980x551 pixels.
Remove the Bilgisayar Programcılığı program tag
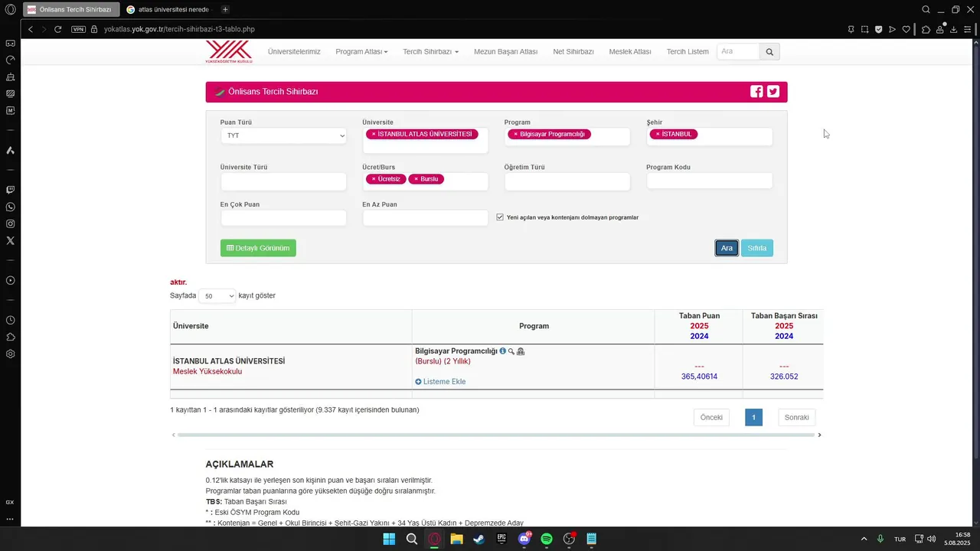coord(515,134)
